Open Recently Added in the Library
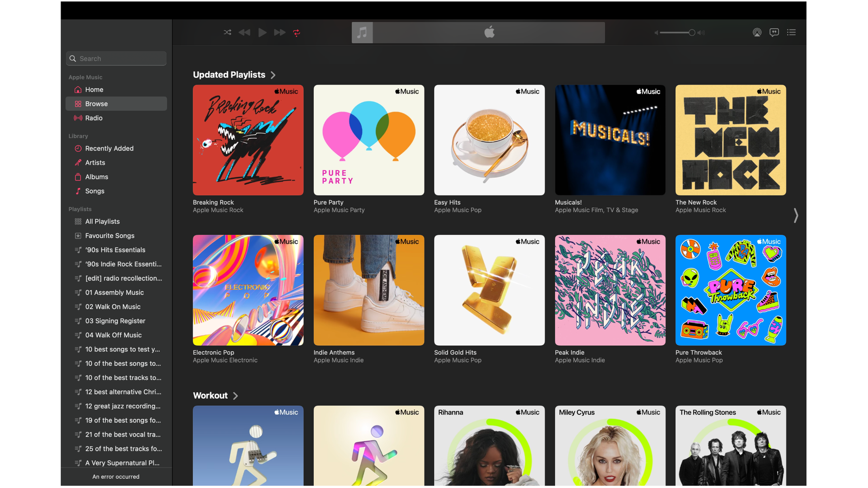Viewport: 868px width, 488px height. 109,148
